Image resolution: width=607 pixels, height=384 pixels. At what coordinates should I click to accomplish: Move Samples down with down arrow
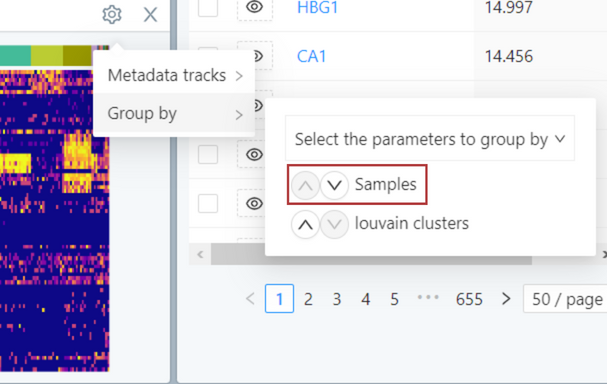pyautogui.click(x=334, y=185)
